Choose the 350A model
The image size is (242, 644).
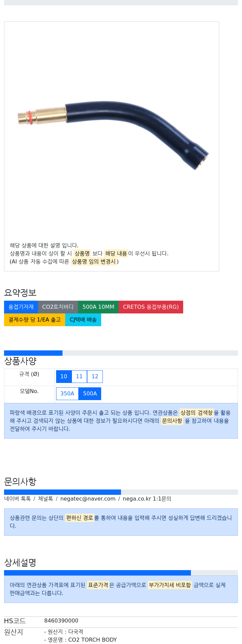67,394
